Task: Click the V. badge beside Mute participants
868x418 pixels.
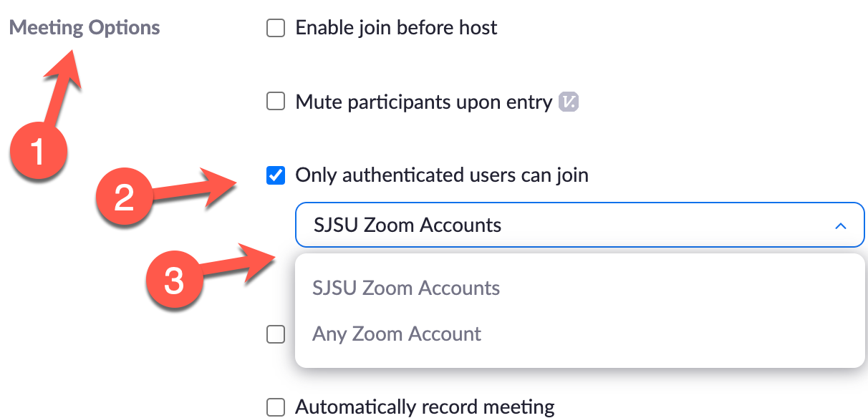Action: coord(569,102)
